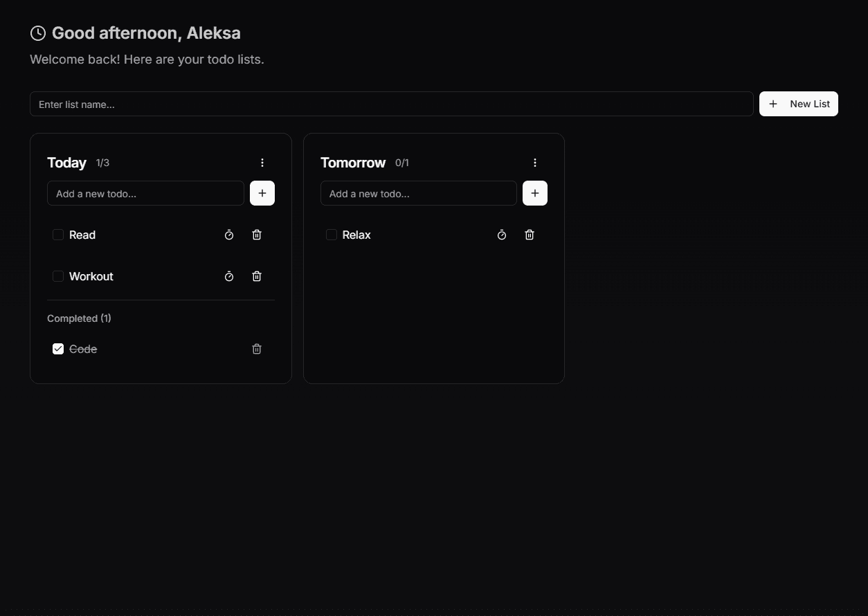The width and height of the screenshot is (868, 616).
Task: Create a New List
Action: coord(799,104)
